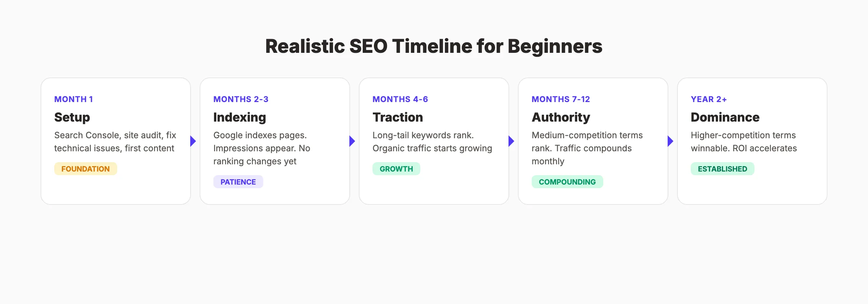This screenshot has height=304, width=868.
Task: Click the arrow between Authority and Dominance cards
Action: point(670,141)
